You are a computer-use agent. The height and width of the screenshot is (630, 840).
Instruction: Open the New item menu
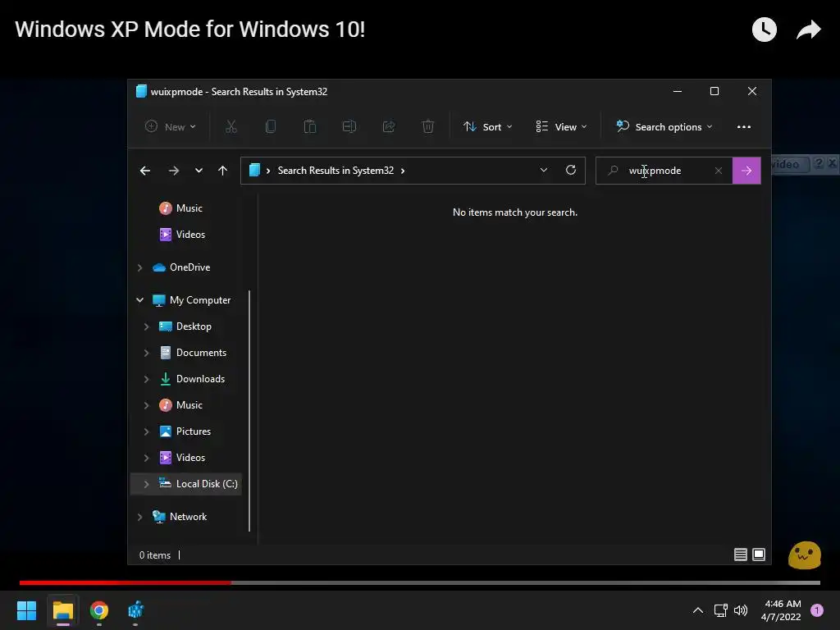[x=171, y=127]
